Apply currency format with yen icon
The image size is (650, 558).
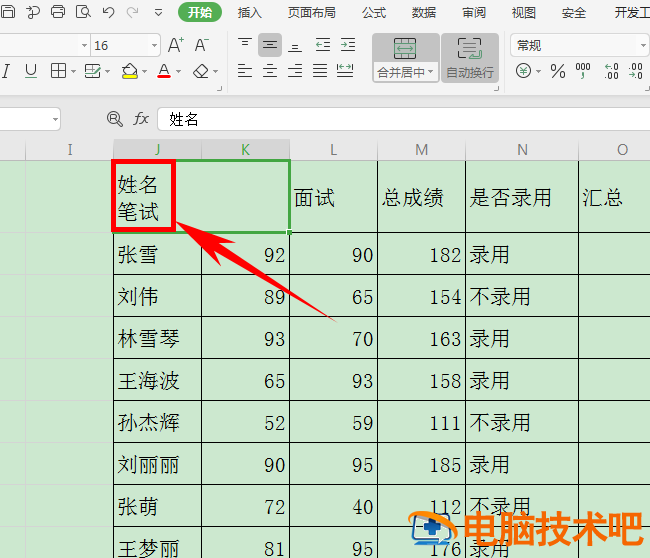pyautogui.click(x=524, y=71)
